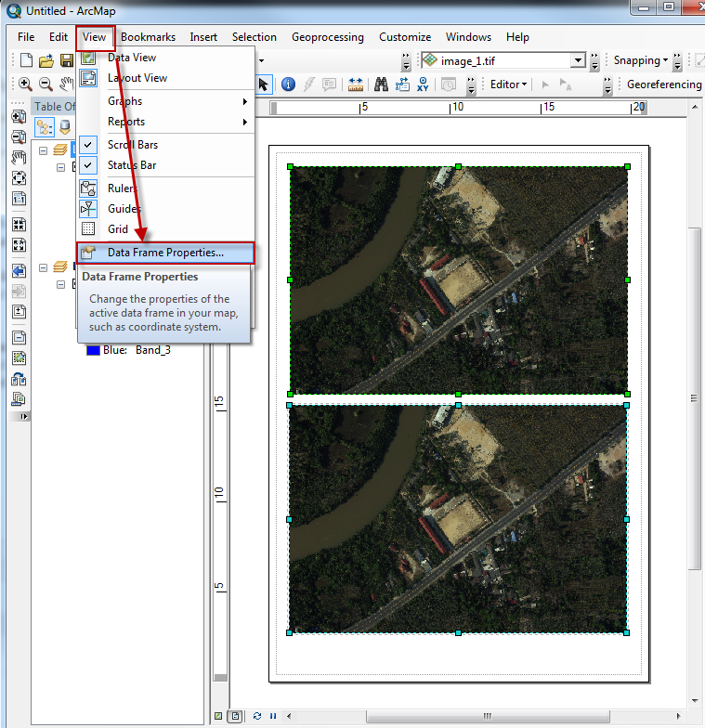This screenshot has height=728, width=705.
Task: Collapse the second data frame tree node
Action: click(43, 267)
